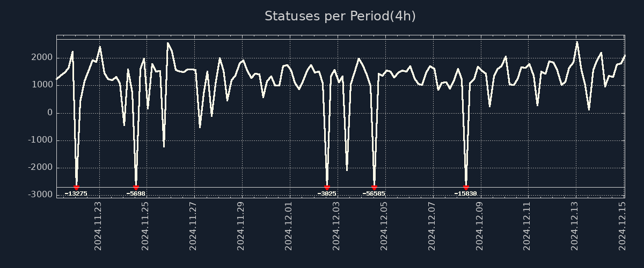Select the 2024.12.07 x-axis label
644x268 pixels.
pos(432,226)
